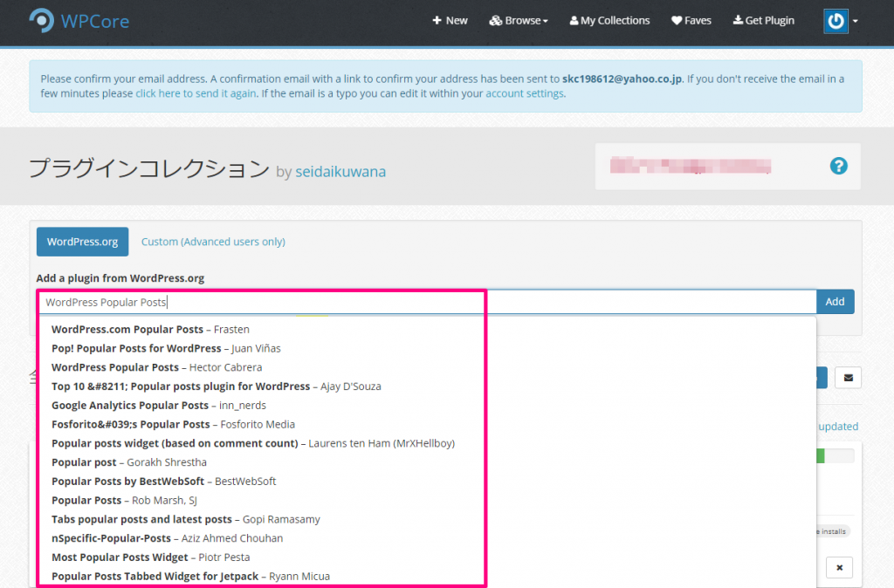Click the blurred collection key field

tap(691, 166)
